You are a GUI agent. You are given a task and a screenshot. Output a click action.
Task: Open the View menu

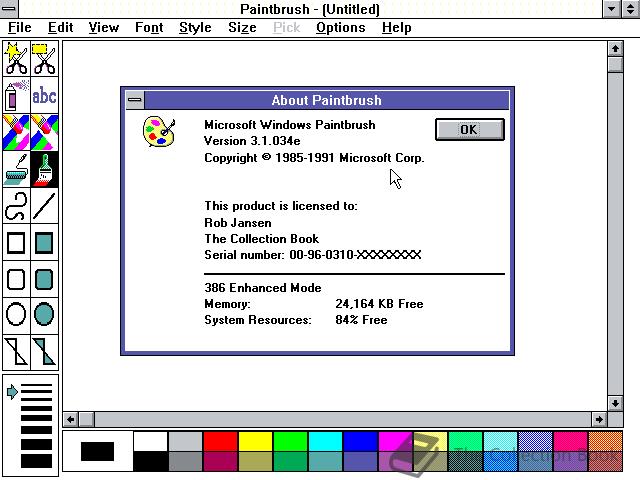(104, 27)
